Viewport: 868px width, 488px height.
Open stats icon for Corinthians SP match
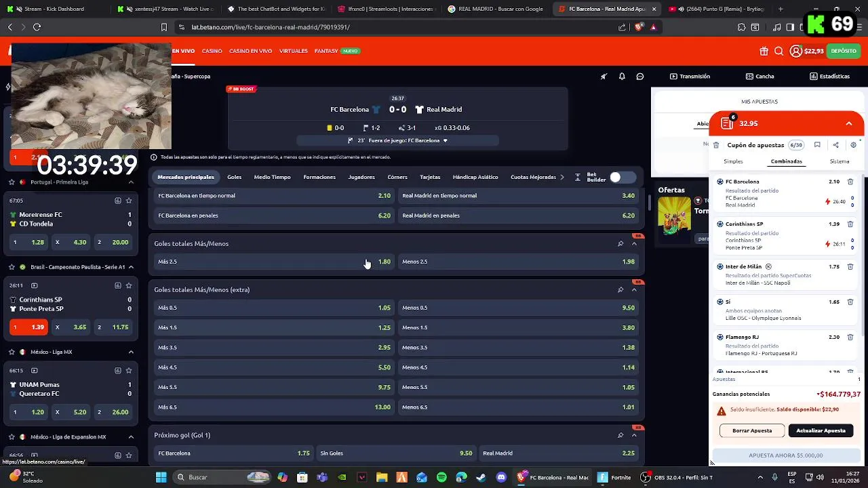118,285
